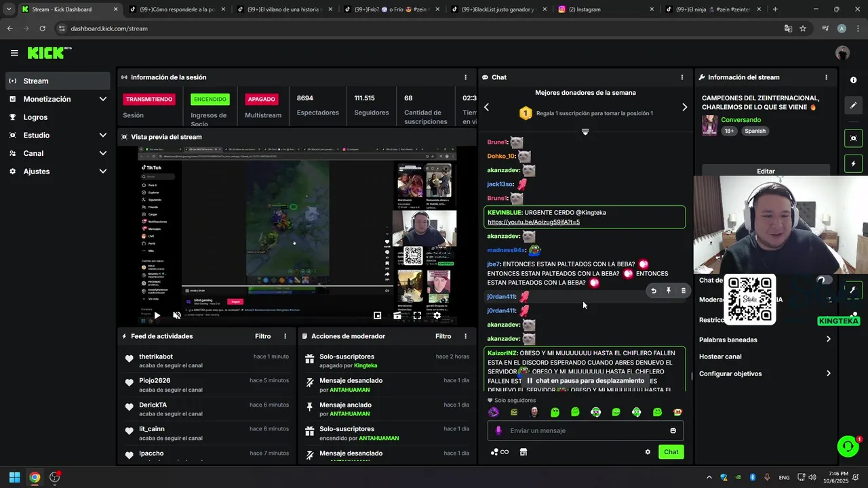This screenshot has width=868, height=488.
Task: Expand Ajustes sidebar section
Action: 58,171
